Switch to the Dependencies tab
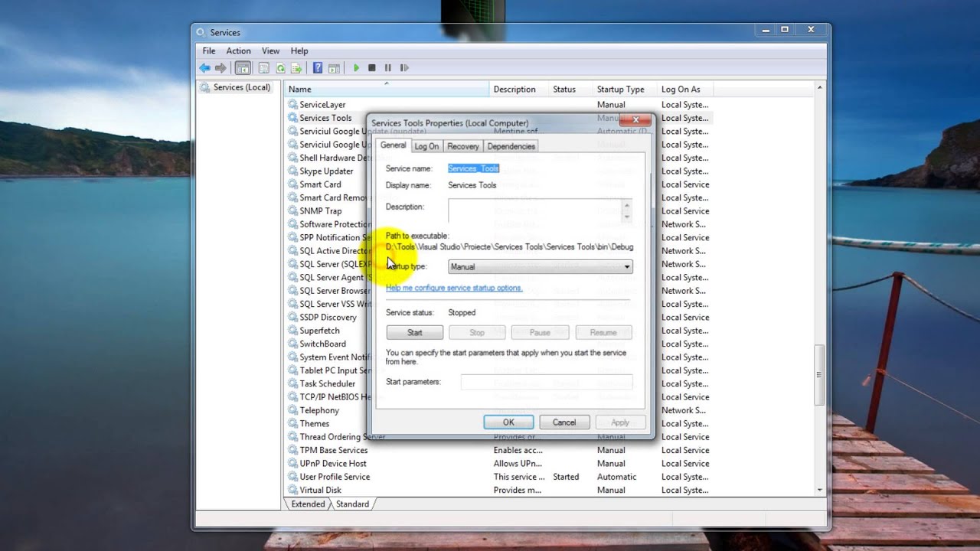Screen dimensions: 980x551 tap(511, 146)
